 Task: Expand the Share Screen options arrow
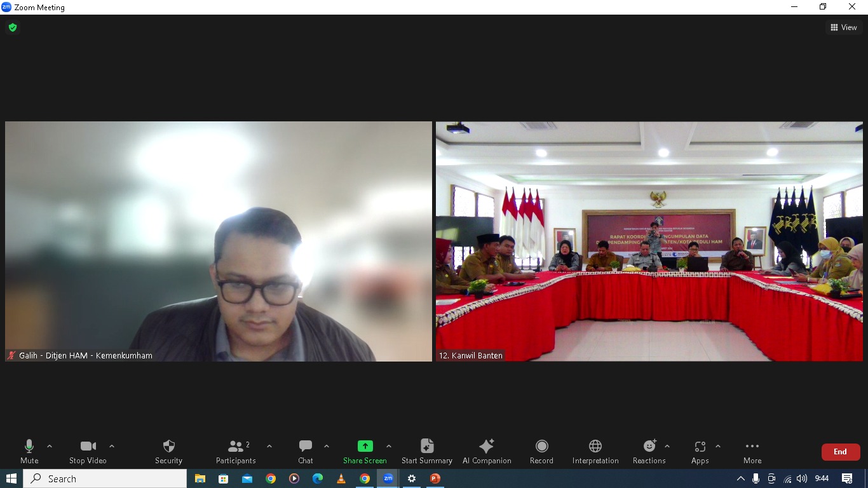389,446
